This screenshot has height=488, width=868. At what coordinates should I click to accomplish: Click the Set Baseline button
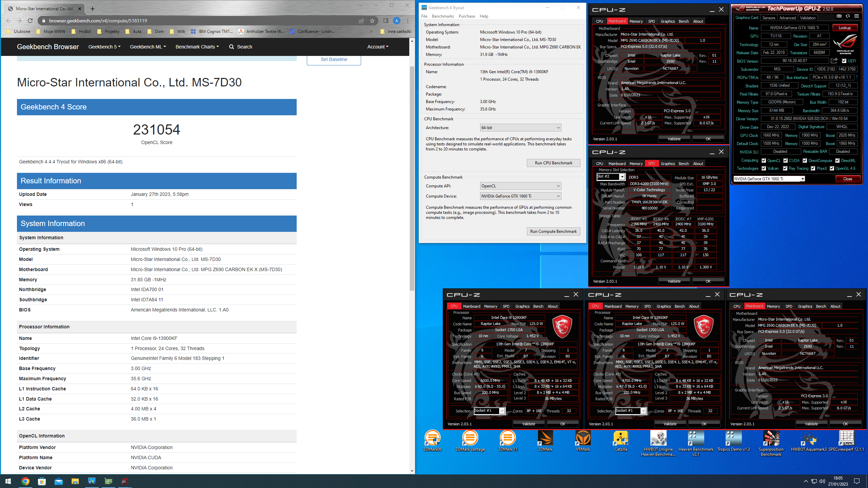click(x=334, y=60)
